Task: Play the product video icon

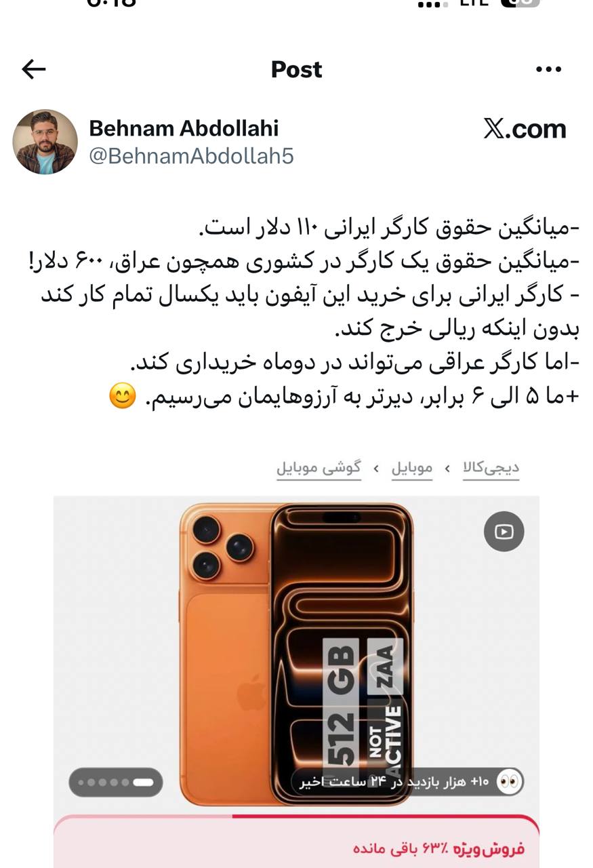Action: (x=504, y=532)
